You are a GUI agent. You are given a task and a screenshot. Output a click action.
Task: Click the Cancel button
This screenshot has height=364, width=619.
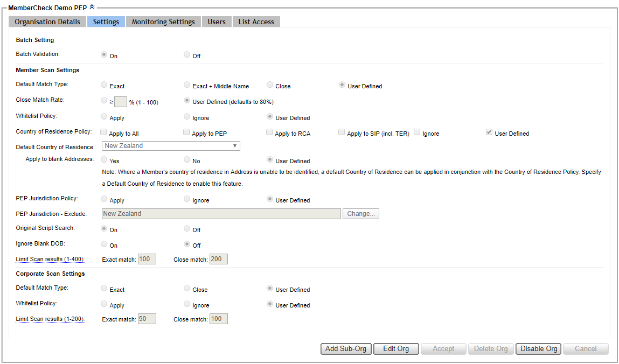586,348
